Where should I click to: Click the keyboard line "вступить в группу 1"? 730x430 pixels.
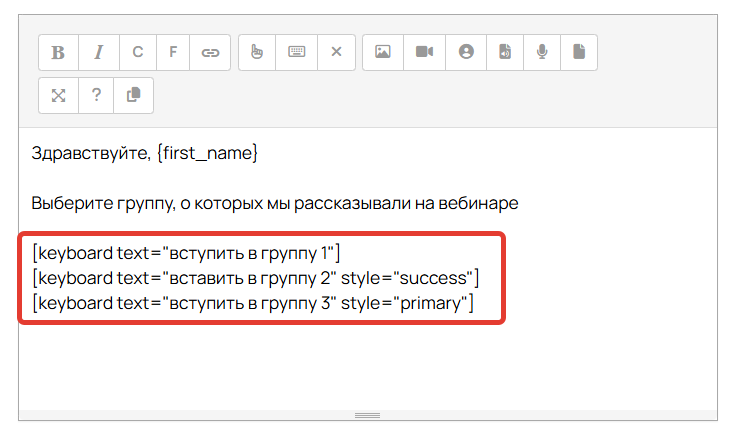(186, 253)
